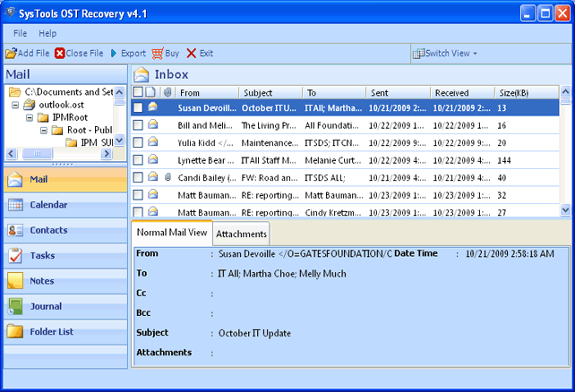Click the Export arrow icon
Viewport: 575px width, 392px height.
114,54
